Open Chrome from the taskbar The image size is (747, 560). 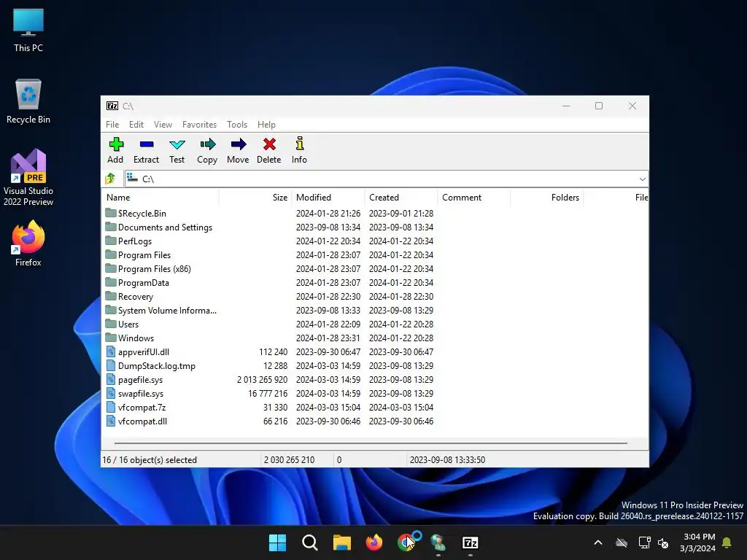[x=406, y=542]
